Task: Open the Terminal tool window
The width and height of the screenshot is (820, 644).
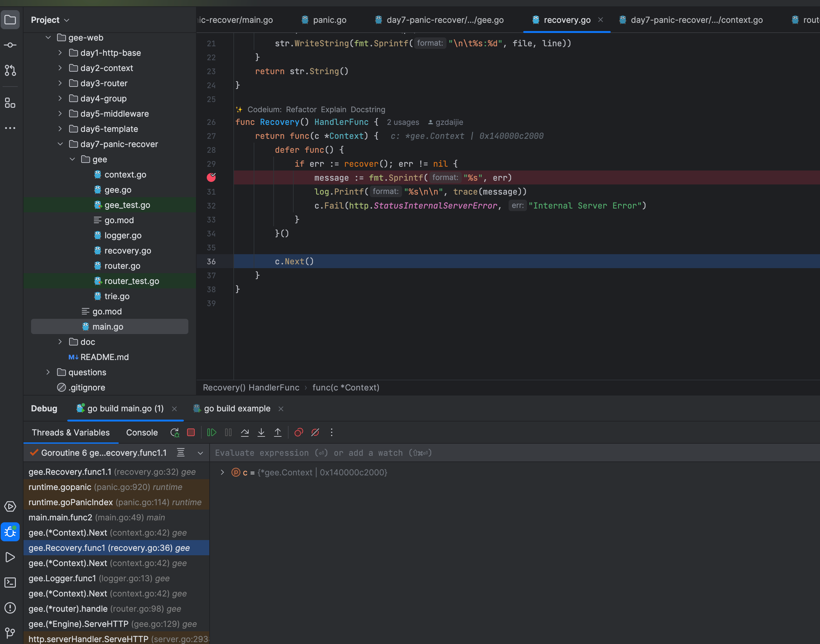Action: (10, 583)
